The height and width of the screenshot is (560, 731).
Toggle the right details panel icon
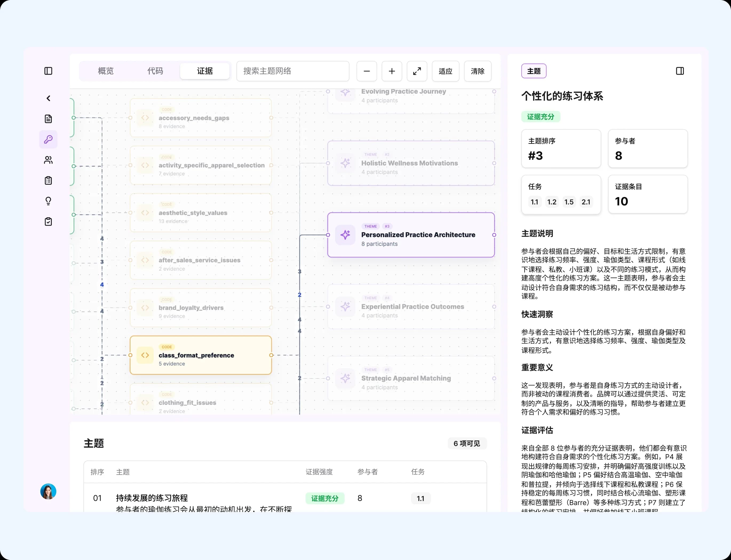tap(680, 71)
